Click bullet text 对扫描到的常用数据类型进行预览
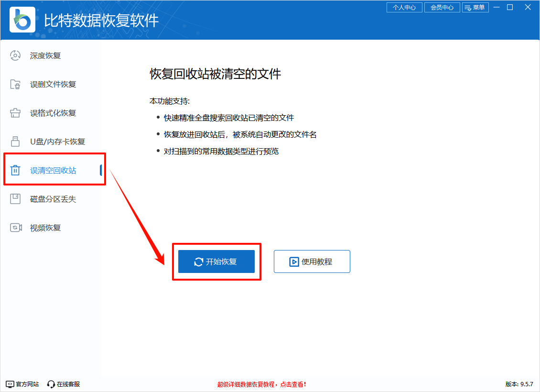Viewport: 540px width, 392px height. pyautogui.click(x=221, y=151)
